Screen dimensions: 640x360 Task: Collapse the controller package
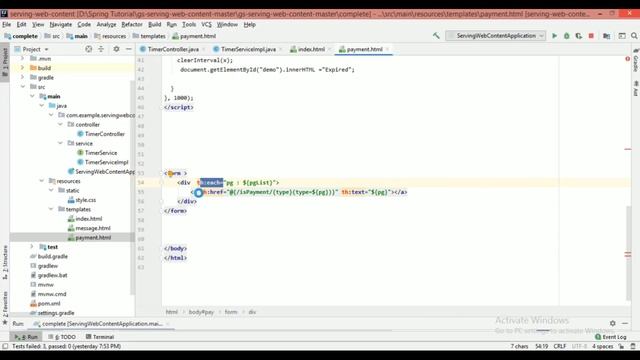(x=60, y=124)
